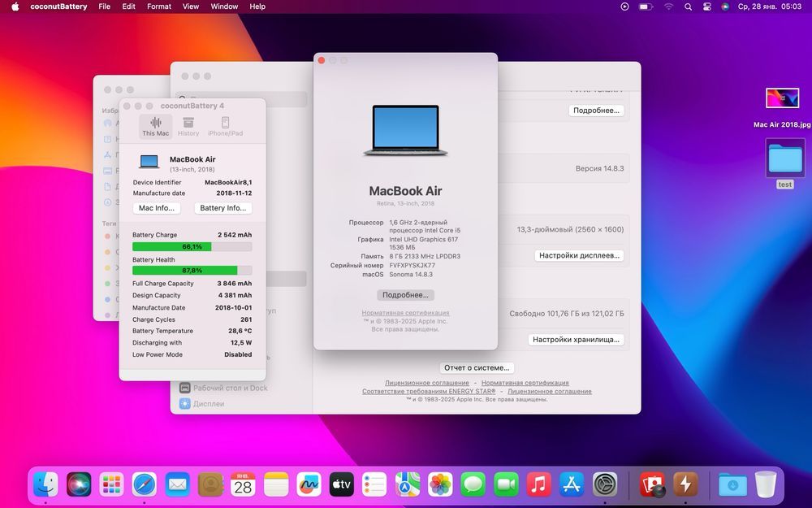Click the settings sidebar search field

coord(241,98)
